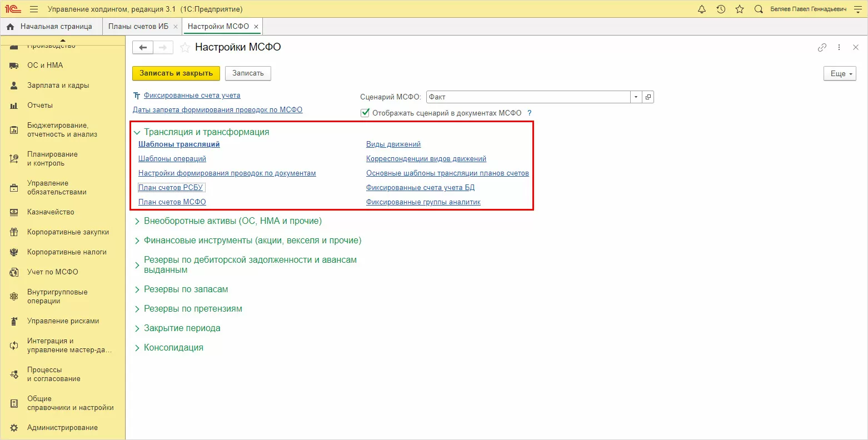Open the Еще dropdown menu
Viewport: 868px width, 440px height.
coord(840,73)
